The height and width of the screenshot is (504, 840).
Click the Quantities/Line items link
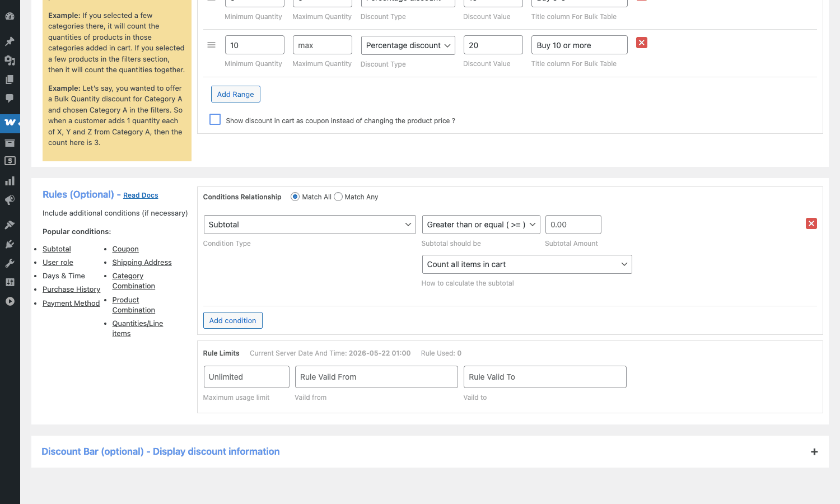click(137, 329)
